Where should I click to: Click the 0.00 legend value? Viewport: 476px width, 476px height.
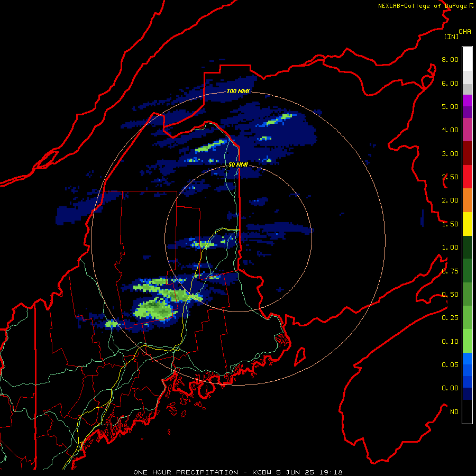(x=450, y=388)
